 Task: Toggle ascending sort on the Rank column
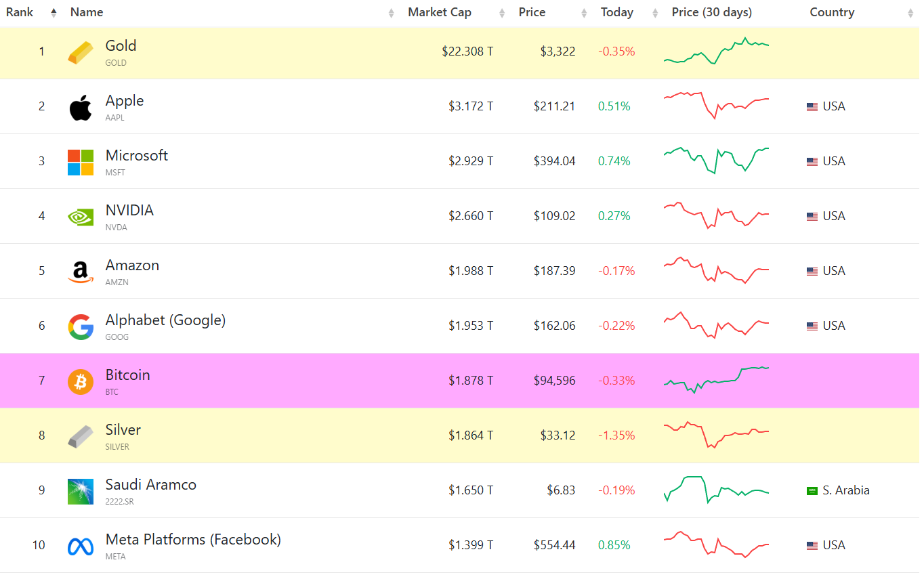[53, 12]
